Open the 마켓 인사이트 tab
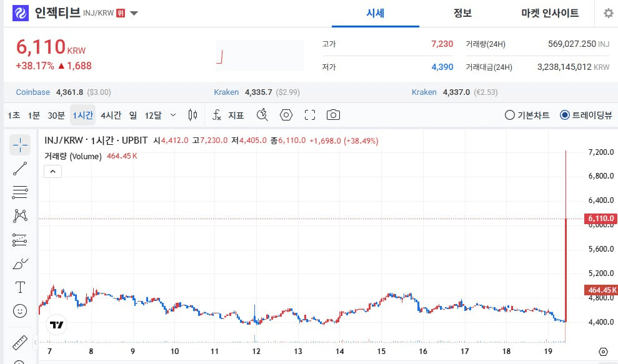618x364 pixels. (550, 13)
